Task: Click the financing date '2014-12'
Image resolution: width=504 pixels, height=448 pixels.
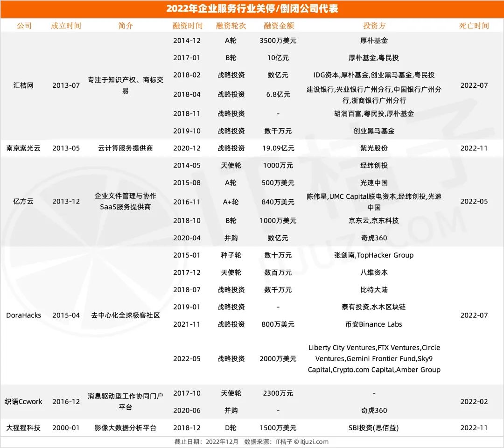Action: 187,41
